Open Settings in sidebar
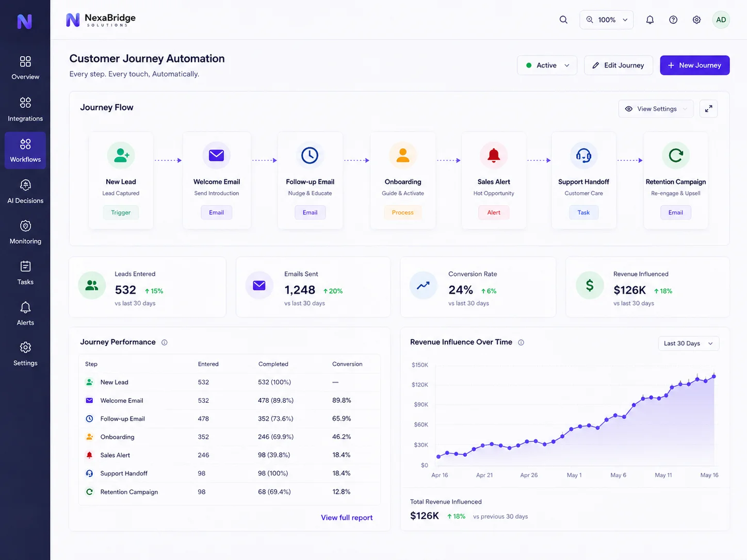 [x=25, y=354]
